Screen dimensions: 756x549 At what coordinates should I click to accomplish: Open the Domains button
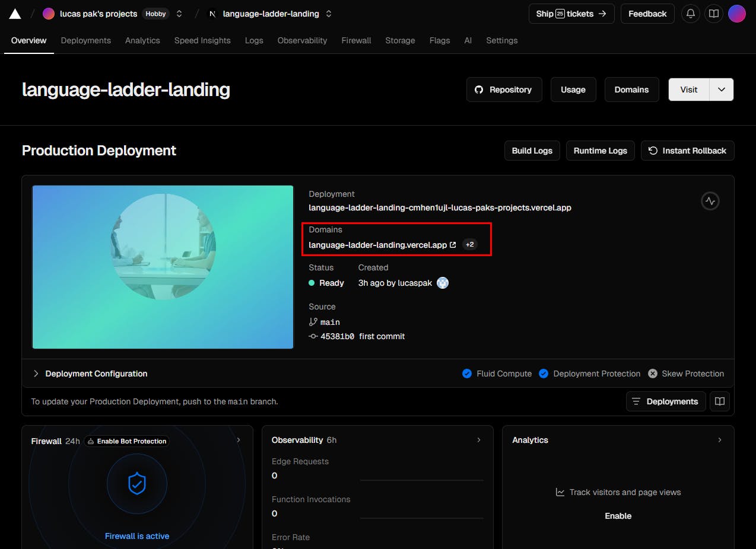pyautogui.click(x=631, y=90)
